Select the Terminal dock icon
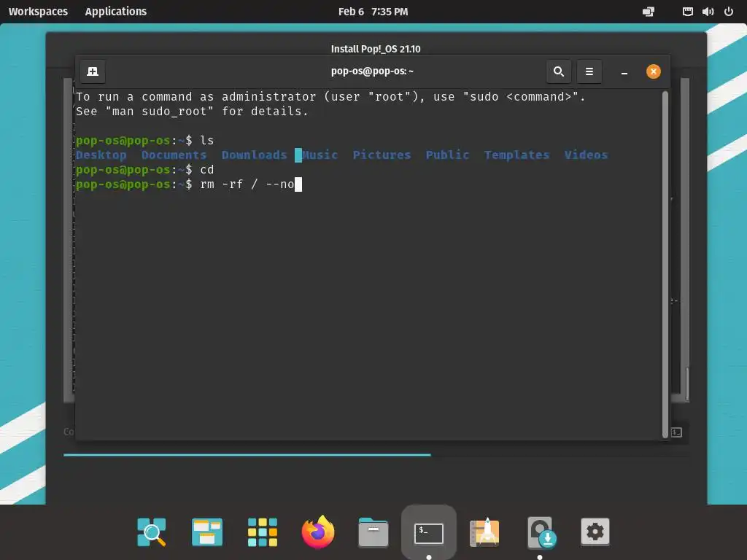747x560 pixels. point(429,533)
